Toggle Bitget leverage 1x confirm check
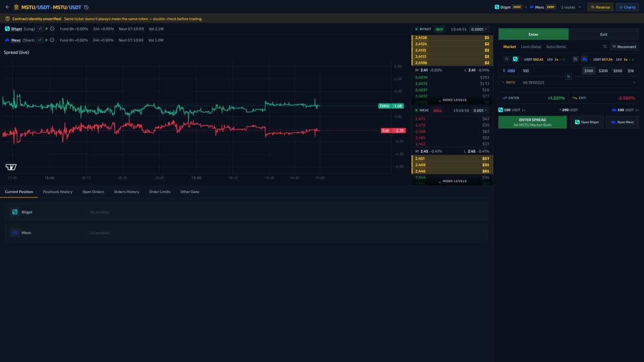Screen dimensions: 644x362 pyautogui.click(x=563, y=59)
